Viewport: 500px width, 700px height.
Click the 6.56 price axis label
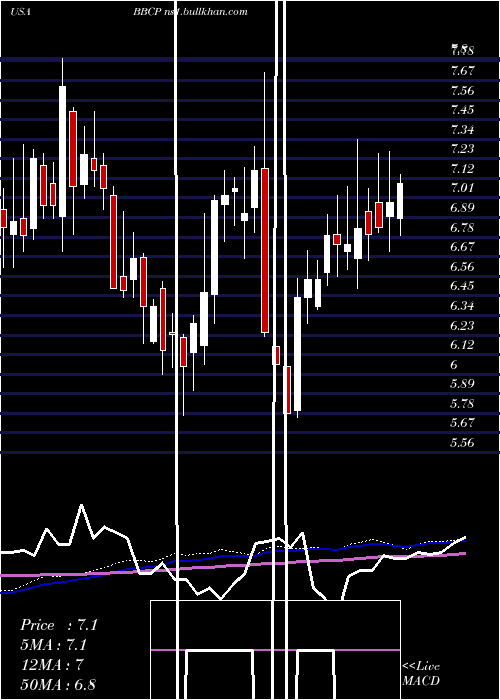462,267
